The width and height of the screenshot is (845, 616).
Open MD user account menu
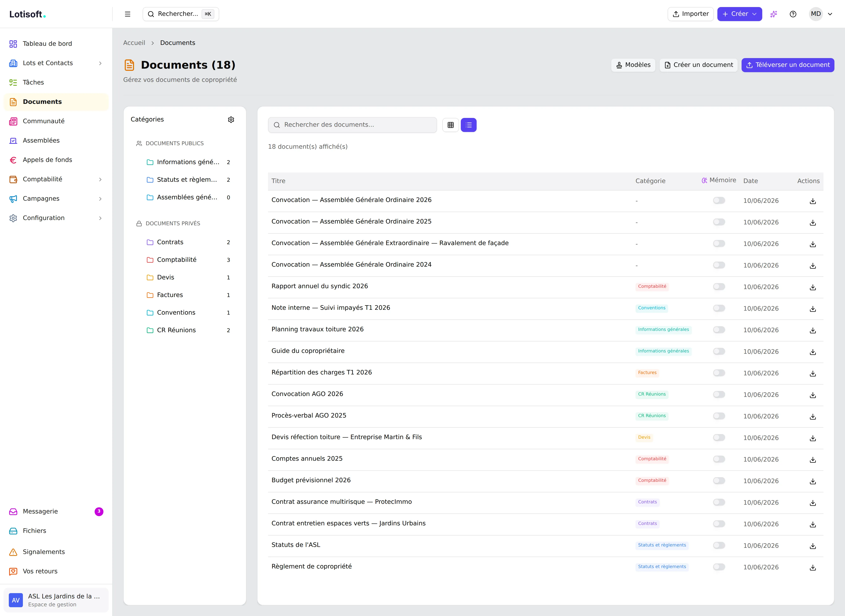coord(821,14)
